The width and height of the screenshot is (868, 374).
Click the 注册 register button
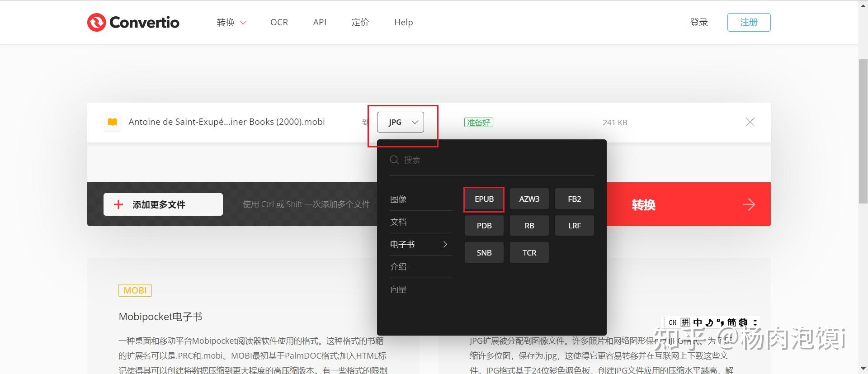click(x=749, y=22)
